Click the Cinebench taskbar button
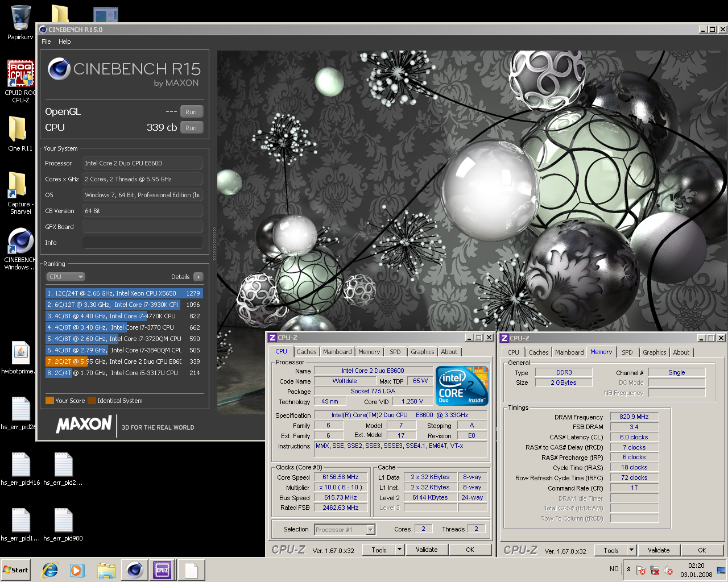The height and width of the screenshot is (582, 728). [135, 570]
